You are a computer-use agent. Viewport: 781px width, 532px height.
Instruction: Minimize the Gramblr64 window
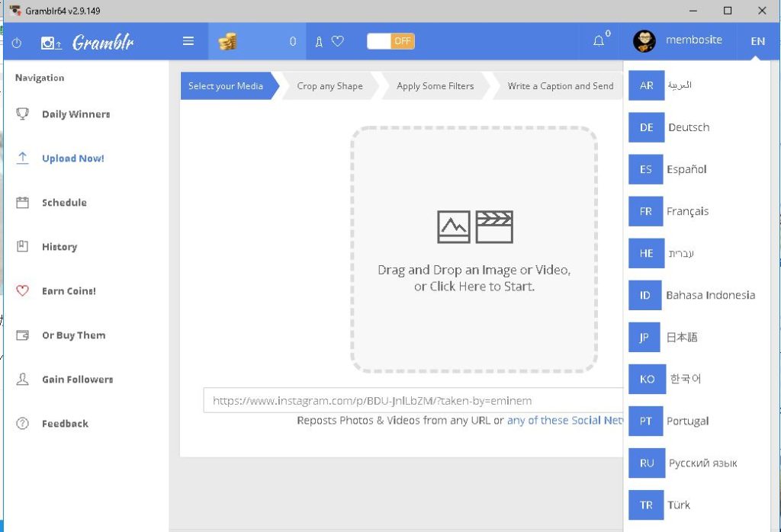693,11
